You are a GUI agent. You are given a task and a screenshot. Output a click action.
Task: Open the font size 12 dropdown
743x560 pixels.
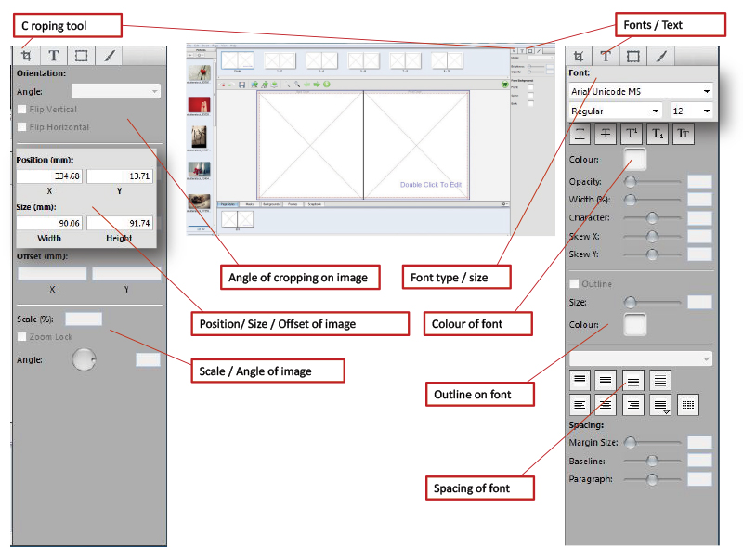pos(693,111)
